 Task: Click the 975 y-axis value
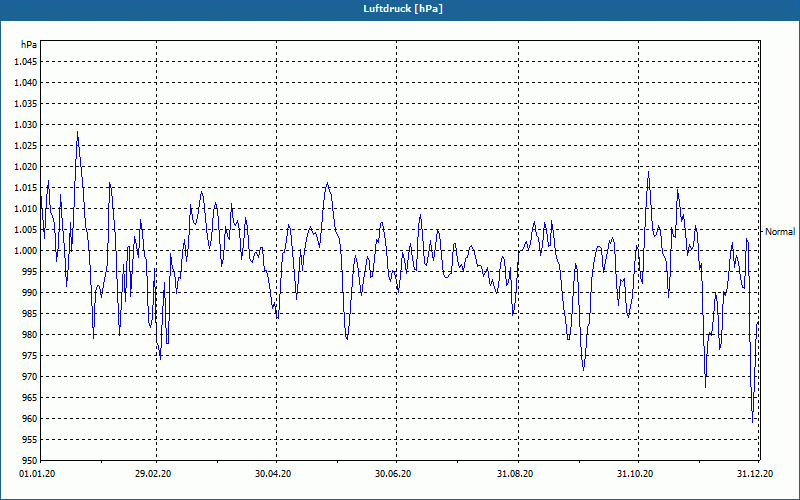(30, 356)
